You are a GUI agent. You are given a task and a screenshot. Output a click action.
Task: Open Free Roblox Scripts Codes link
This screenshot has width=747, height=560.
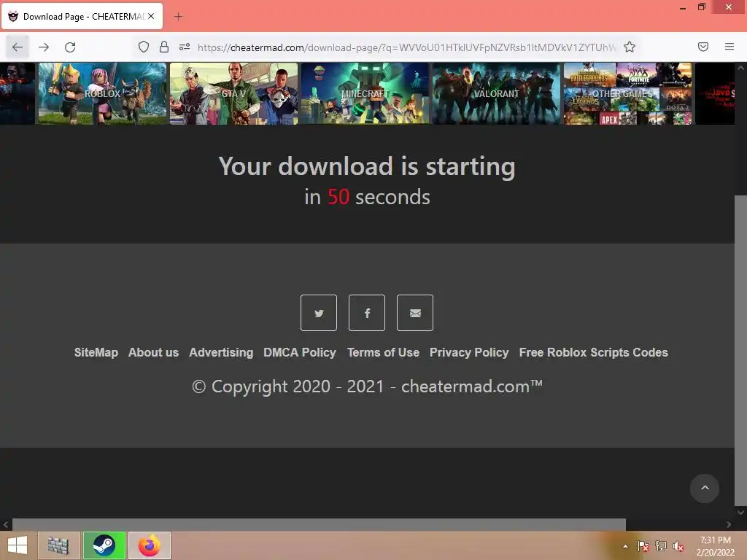tap(594, 352)
